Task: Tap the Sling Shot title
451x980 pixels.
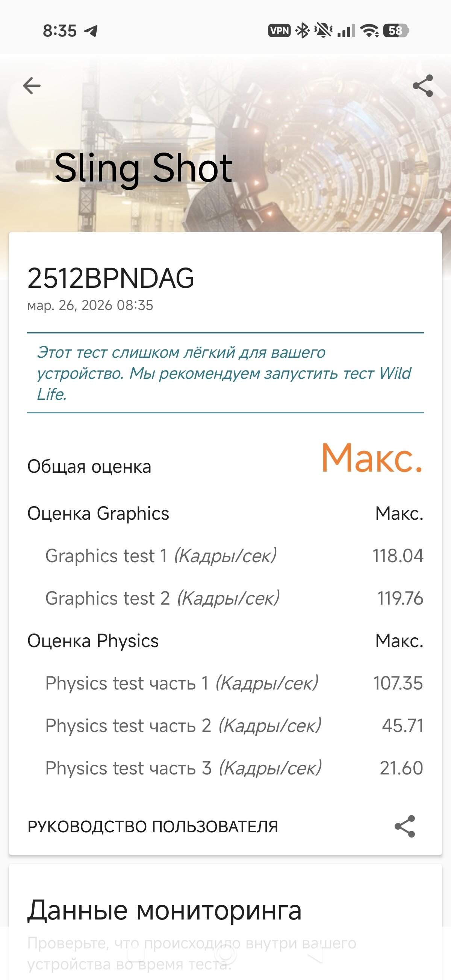Action: point(143,168)
